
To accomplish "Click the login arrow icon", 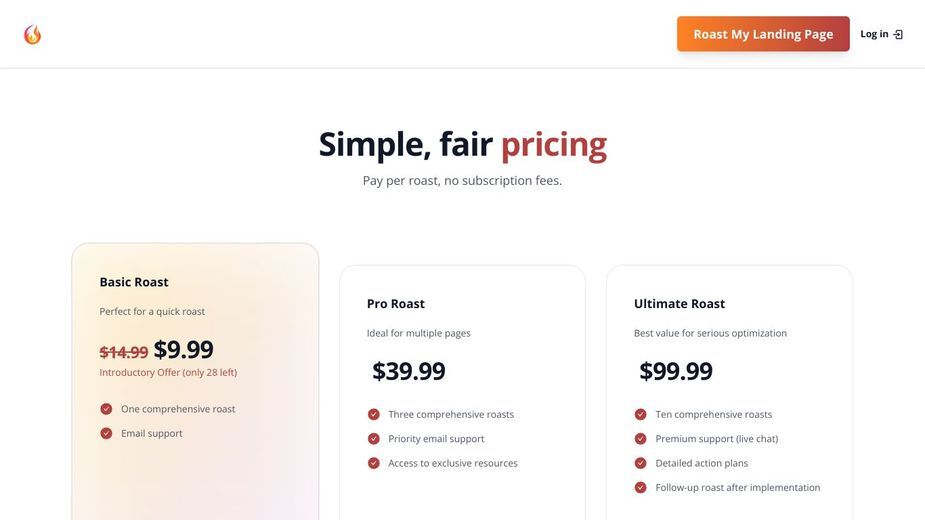I will pos(898,34).
